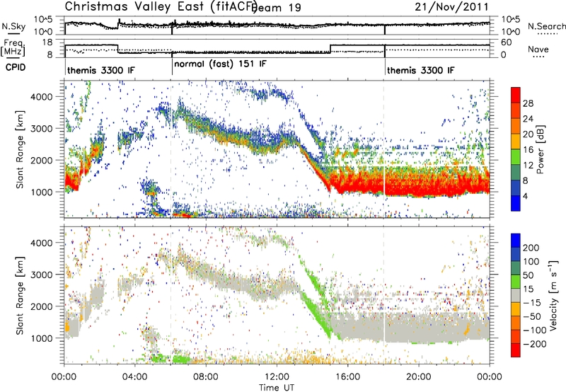Click the 'Power [dB]' colorbar title
This screenshot has width=566, height=392.
click(540, 149)
